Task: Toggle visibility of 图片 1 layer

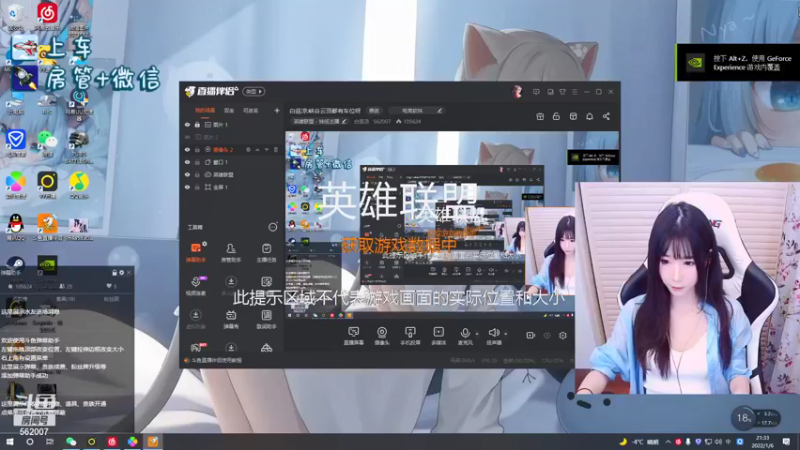Action: tap(187, 124)
